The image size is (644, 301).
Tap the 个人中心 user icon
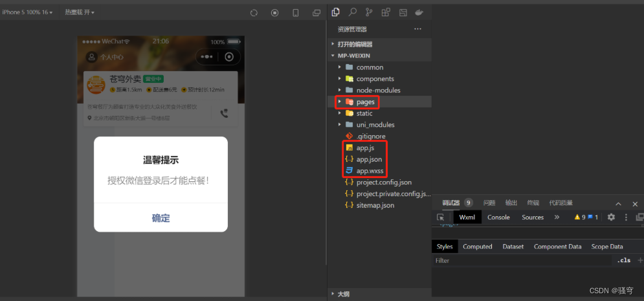[92, 57]
